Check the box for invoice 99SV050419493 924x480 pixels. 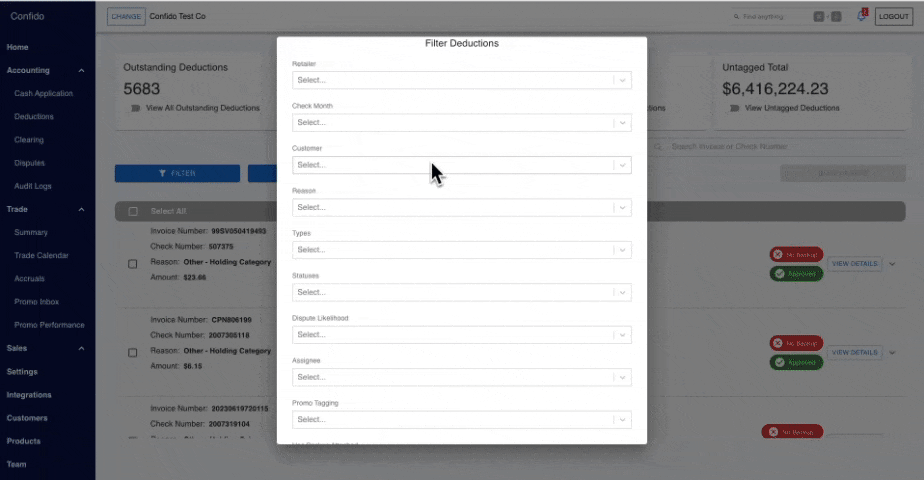pos(133,264)
